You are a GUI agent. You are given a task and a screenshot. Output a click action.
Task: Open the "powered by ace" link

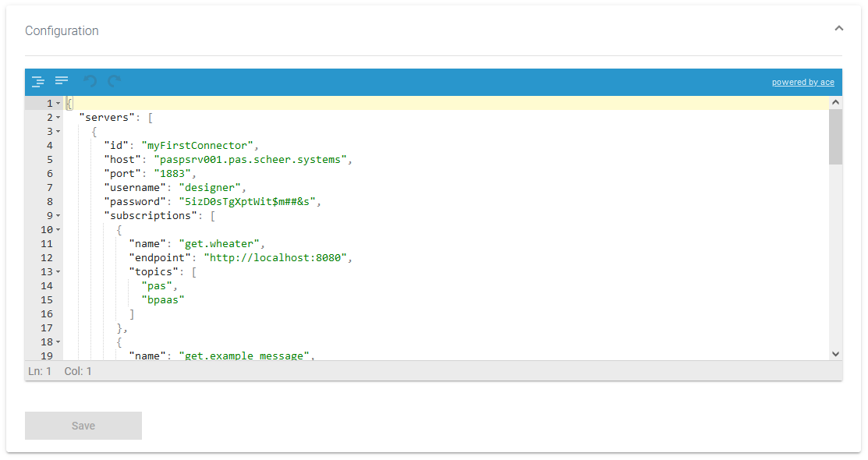coord(802,82)
